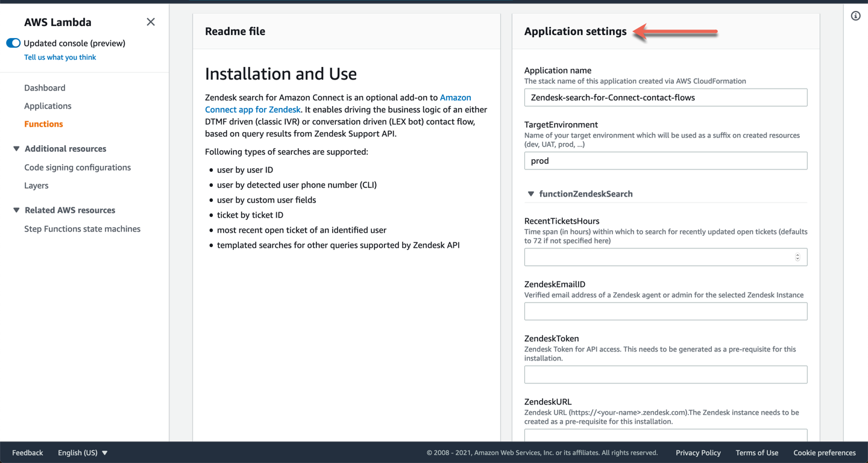This screenshot has width=868, height=463.
Task: Toggle the Updated console preview switch
Action: [13, 43]
